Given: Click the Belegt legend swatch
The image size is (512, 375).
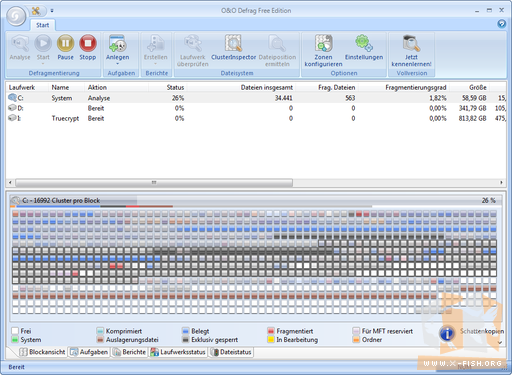Looking at the screenshot, I should pos(186,331).
